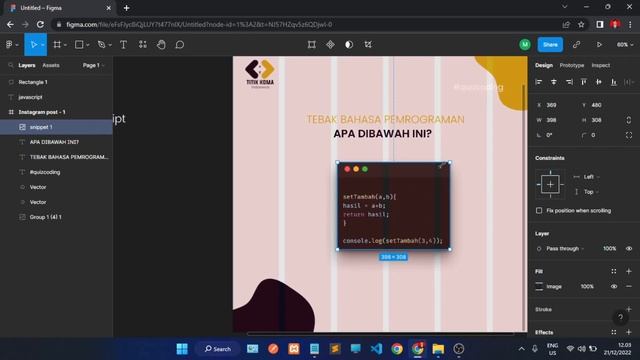Click the Create component icon
This screenshot has width=640, height=360.
point(330,44)
